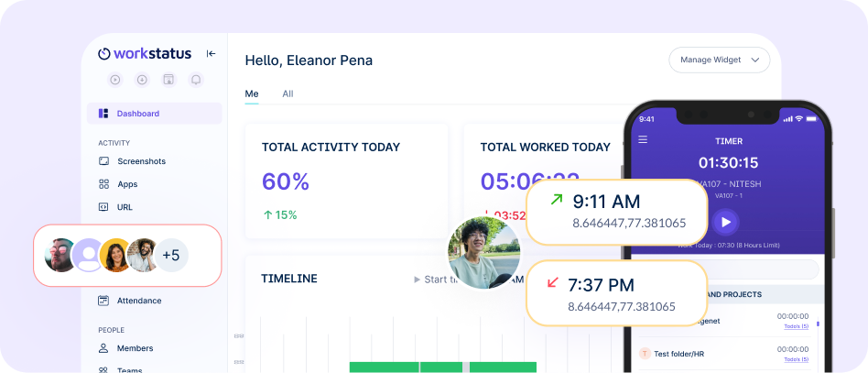This screenshot has width=868, height=373.
Task: Click the TIMER title on the phone
Action: click(729, 141)
